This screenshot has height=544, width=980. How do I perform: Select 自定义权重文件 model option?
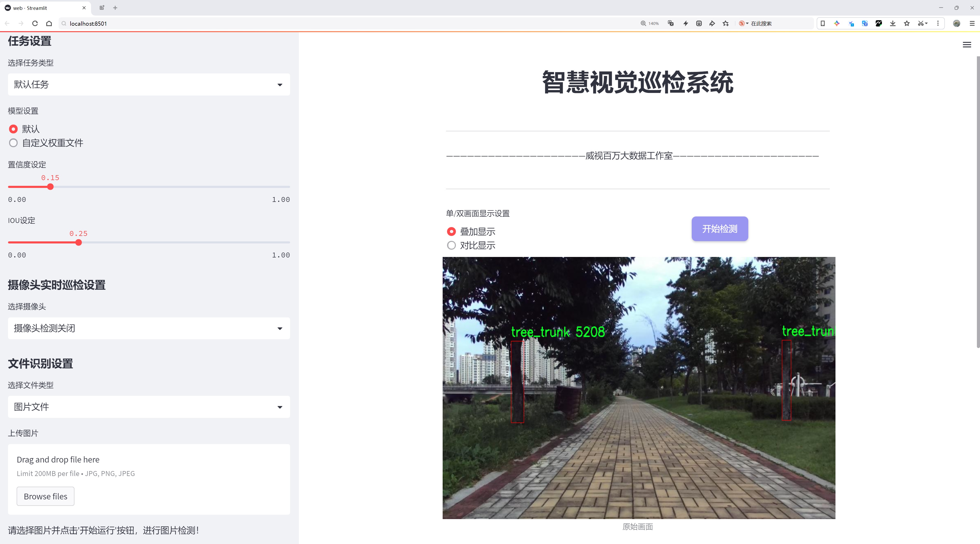tap(13, 143)
